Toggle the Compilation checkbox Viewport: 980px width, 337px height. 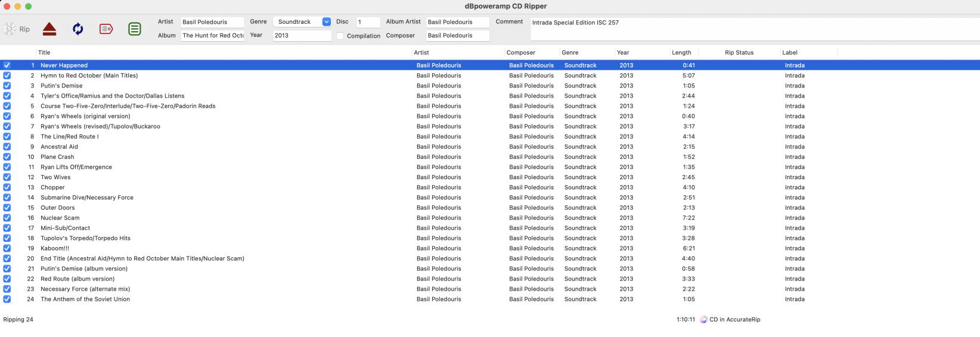[x=340, y=36]
